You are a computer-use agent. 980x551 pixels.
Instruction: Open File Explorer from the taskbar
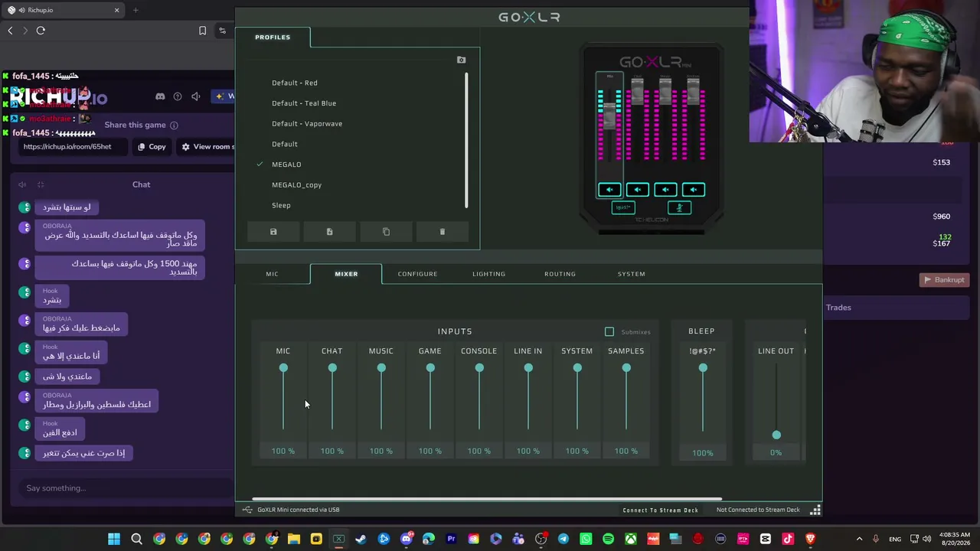[294, 540]
